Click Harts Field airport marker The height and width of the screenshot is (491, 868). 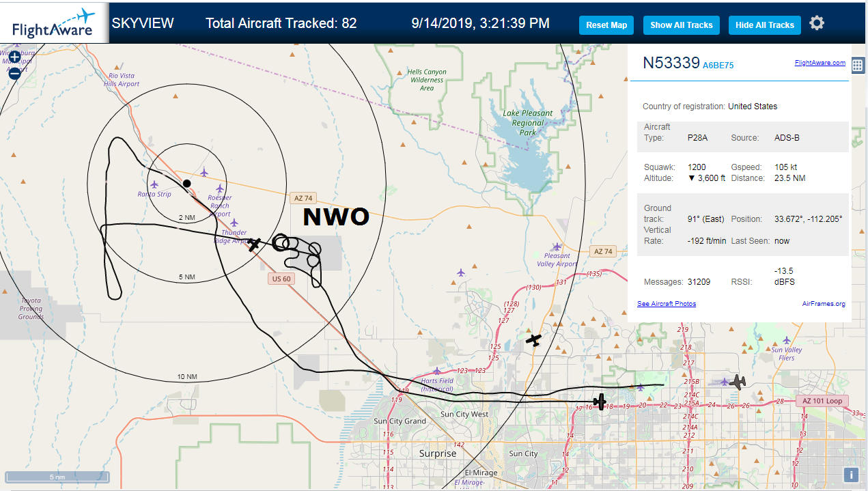tap(436, 371)
